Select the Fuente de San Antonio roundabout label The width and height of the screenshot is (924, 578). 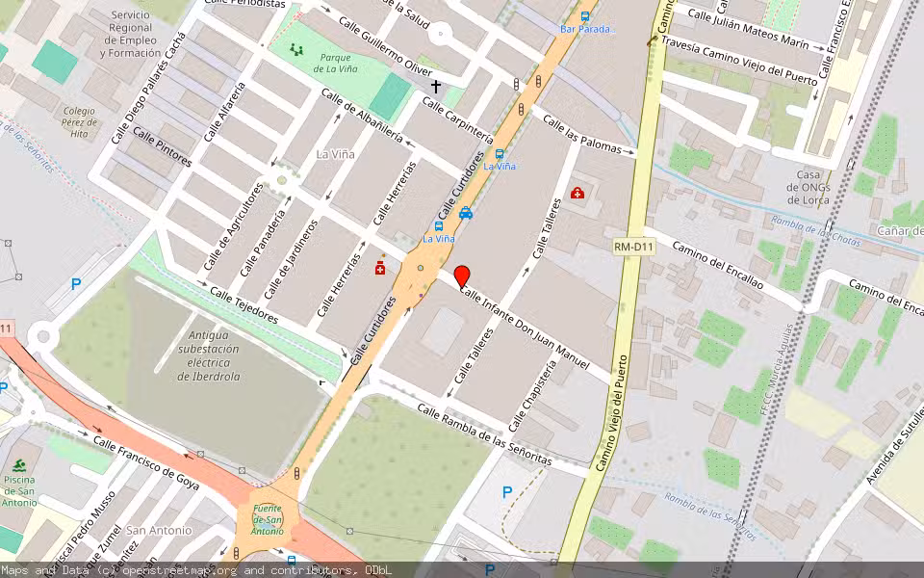click(x=268, y=519)
